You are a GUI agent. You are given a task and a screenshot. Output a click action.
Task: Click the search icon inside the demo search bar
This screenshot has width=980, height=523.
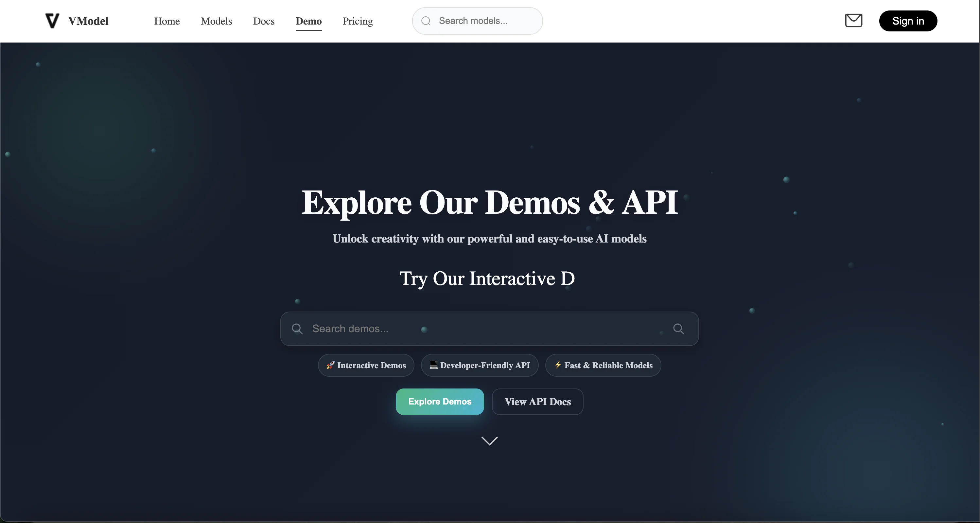(x=298, y=329)
